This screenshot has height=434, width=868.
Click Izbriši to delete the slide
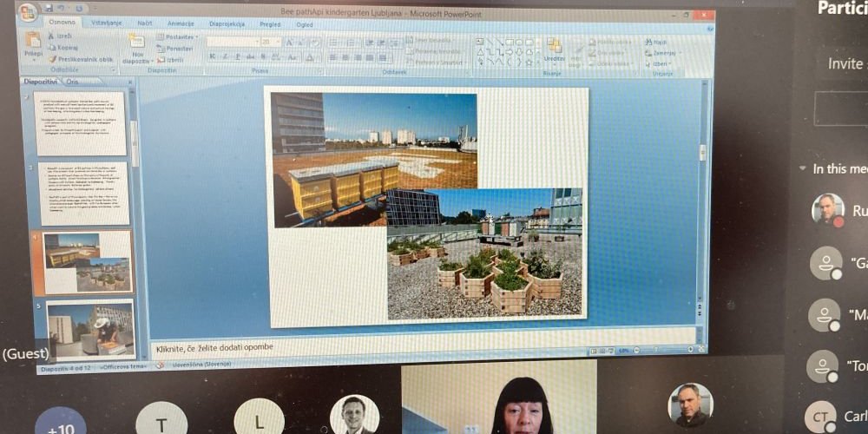click(x=170, y=60)
